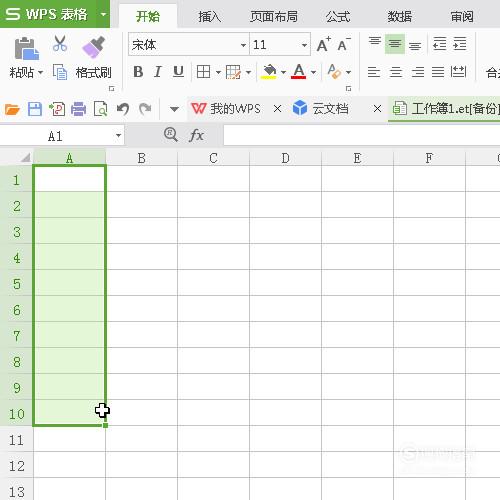
Task: Click the zoom magnifier beside fx
Action: tap(171, 135)
